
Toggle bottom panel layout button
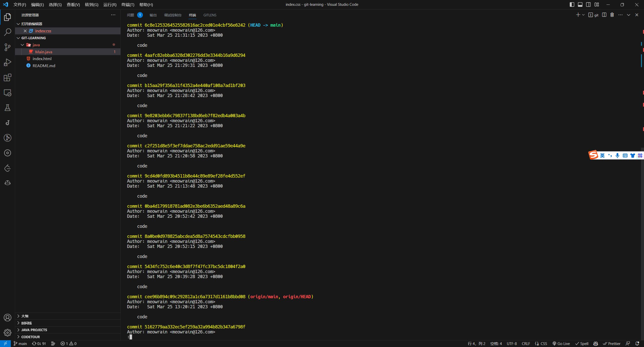pyautogui.click(x=580, y=5)
